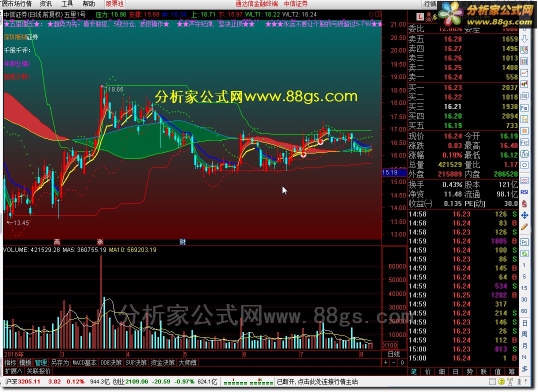Select the 资金决策 template

[x=162, y=362]
